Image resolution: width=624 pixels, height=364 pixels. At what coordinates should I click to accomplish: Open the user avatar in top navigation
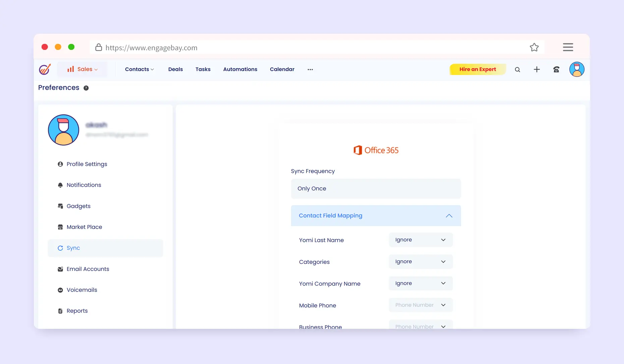[x=576, y=69]
